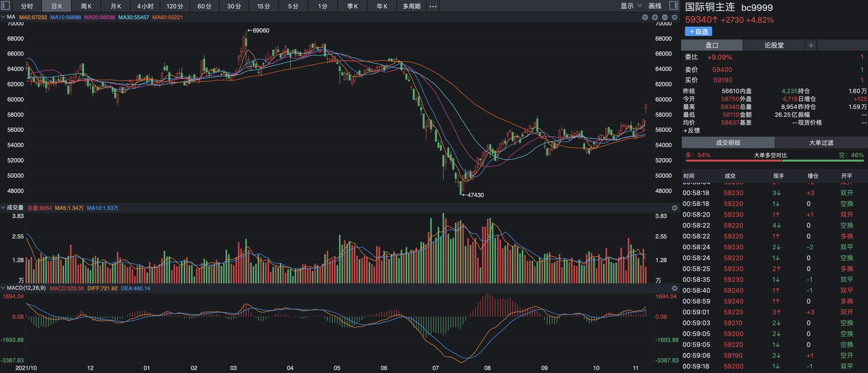
Task: Click the 成交 column header
Action: [x=730, y=176]
